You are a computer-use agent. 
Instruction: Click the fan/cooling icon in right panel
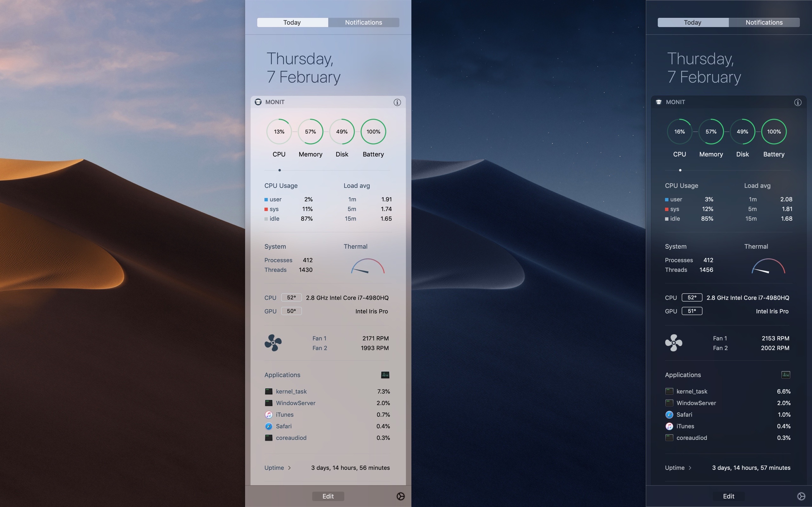pyautogui.click(x=673, y=343)
